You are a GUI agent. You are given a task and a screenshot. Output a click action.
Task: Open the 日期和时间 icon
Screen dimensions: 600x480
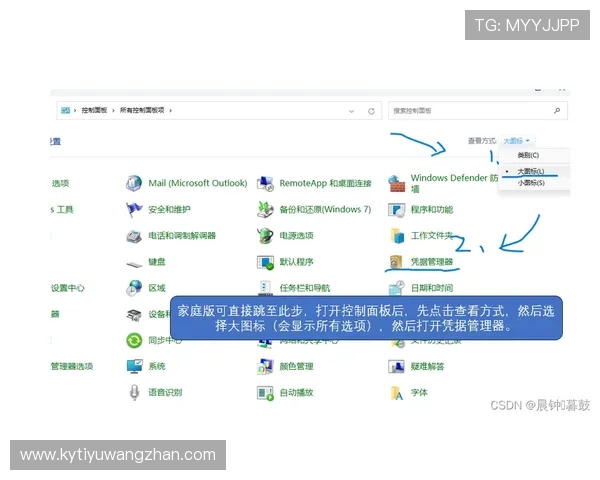396,288
